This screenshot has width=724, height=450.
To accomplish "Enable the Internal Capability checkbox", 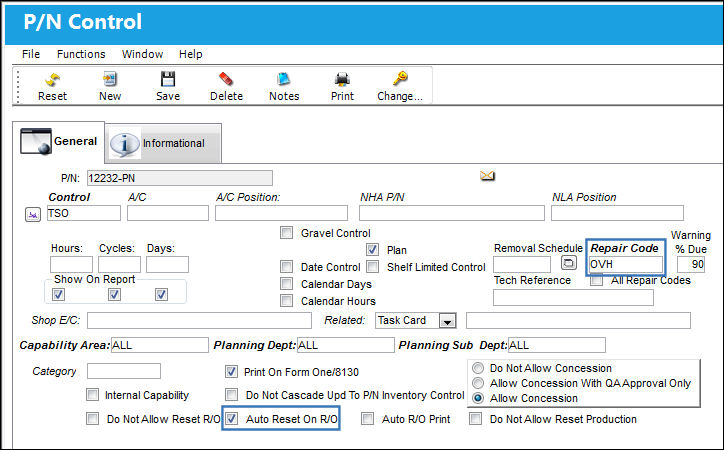I will coord(92,395).
